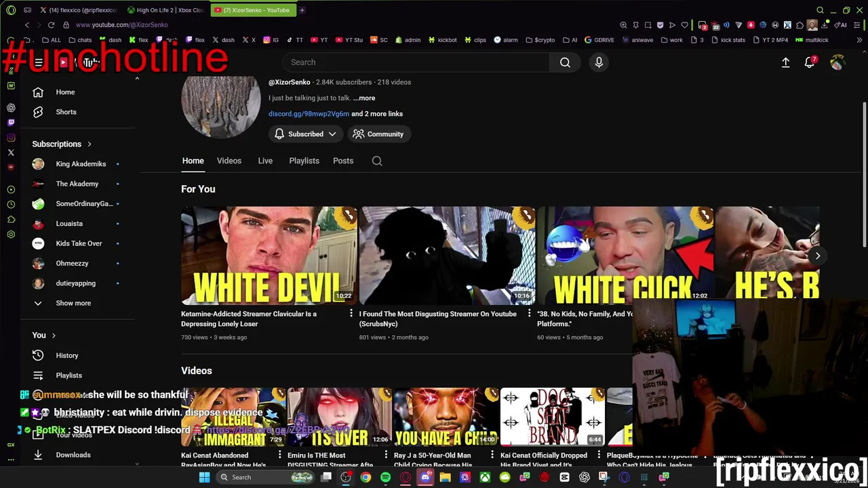Switch to the channel Posts tab
The height and width of the screenshot is (488, 868).
(x=343, y=161)
